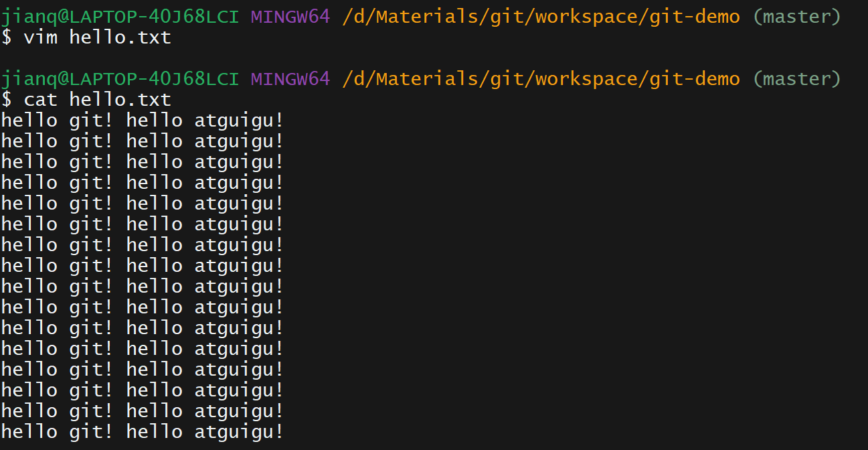Click the "cat hello.txt" command line
The height and width of the screenshot is (450, 868).
(x=86, y=100)
